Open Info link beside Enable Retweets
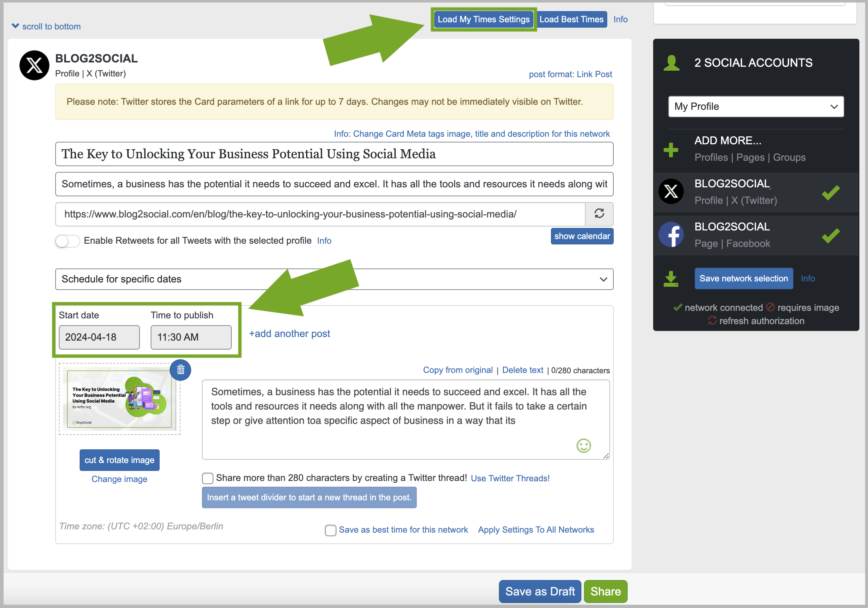The image size is (868, 608). point(324,240)
